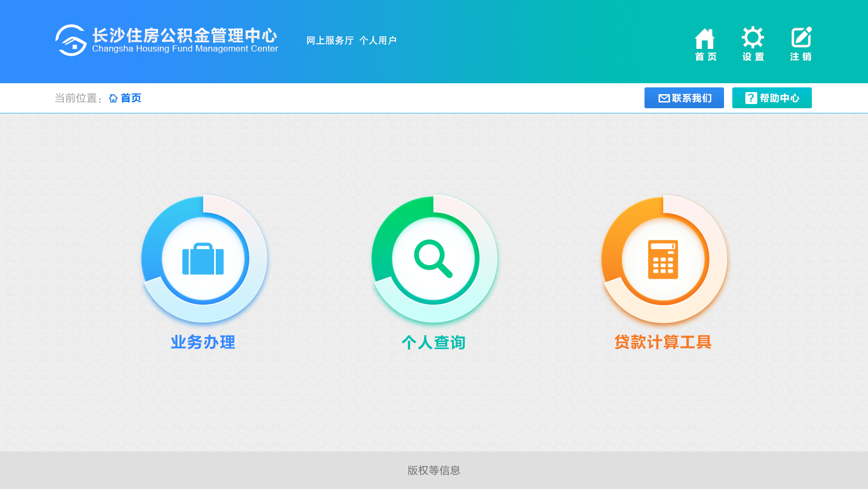Click the magnifying glass 个人查询 icon

coord(433,259)
